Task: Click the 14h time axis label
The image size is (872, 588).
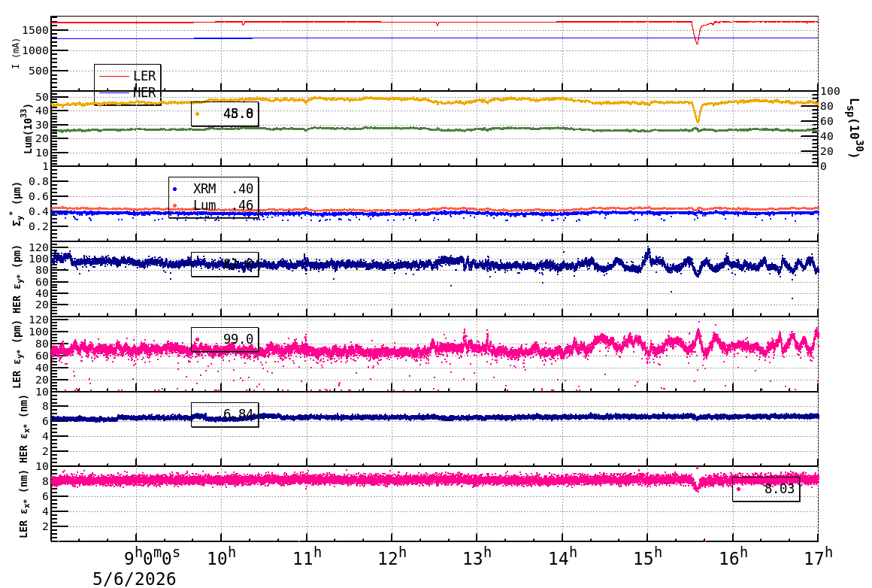Action: (563, 556)
